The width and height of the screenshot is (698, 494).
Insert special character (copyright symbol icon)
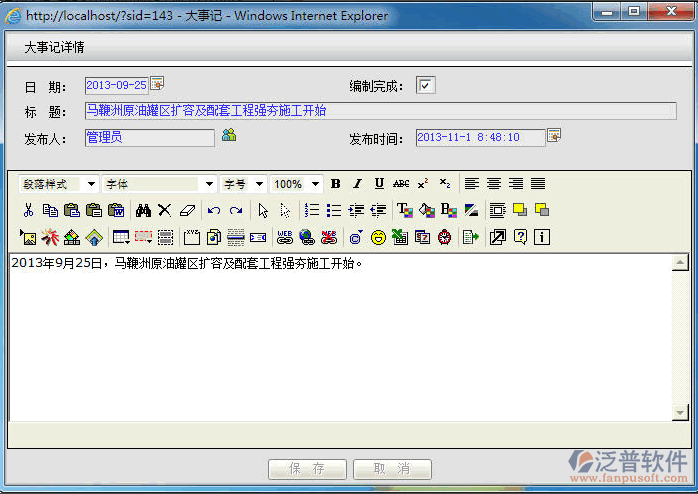(356, 237)
